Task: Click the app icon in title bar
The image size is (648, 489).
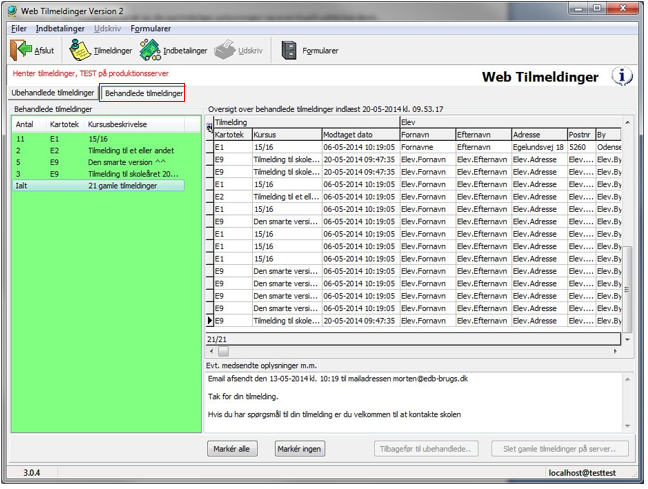Action: tap(12, 11)
